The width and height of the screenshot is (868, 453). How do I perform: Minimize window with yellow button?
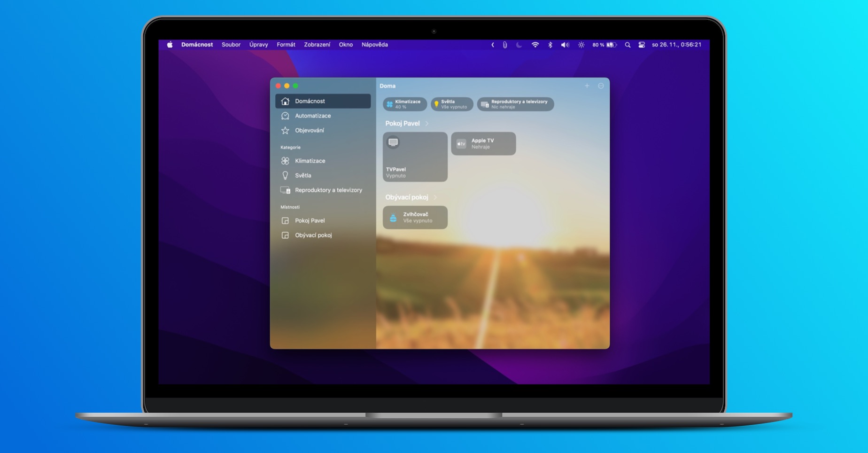287,86
